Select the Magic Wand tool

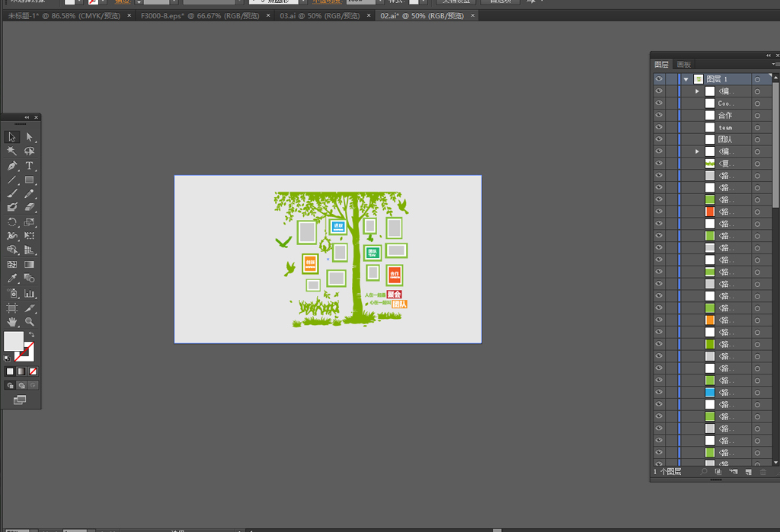[12, 151]
